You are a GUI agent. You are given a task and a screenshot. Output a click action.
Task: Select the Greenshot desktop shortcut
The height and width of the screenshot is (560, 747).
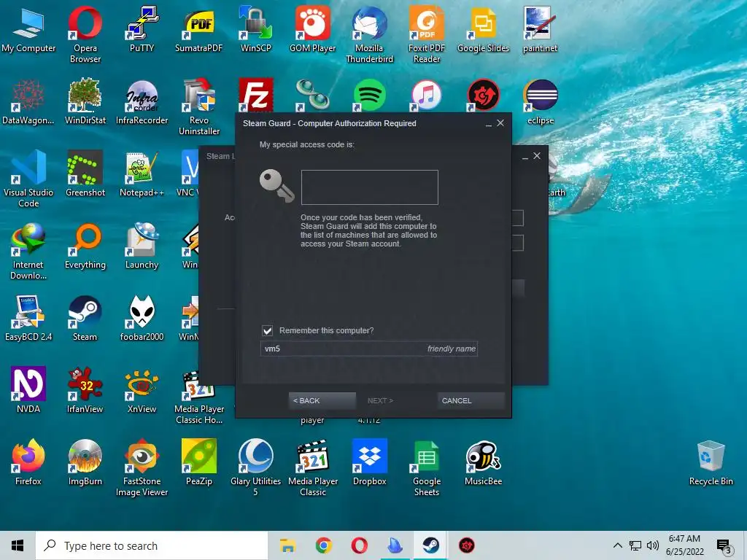tap(85, 174)
